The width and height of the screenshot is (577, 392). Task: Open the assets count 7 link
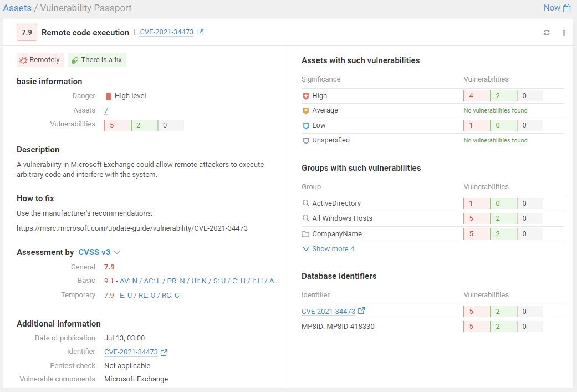[106, 110]
